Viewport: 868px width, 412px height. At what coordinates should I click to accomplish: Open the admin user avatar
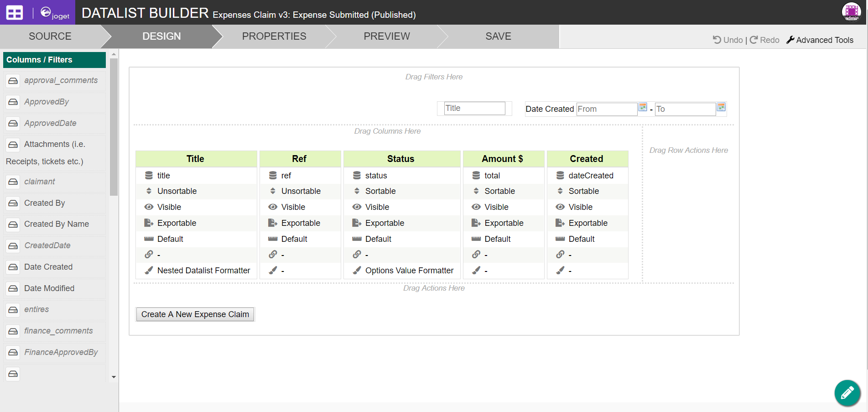coord(851,12)
